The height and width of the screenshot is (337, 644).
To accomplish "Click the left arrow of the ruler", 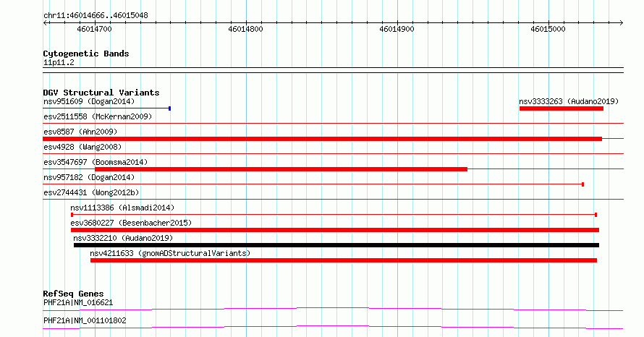I will (45, 23).
